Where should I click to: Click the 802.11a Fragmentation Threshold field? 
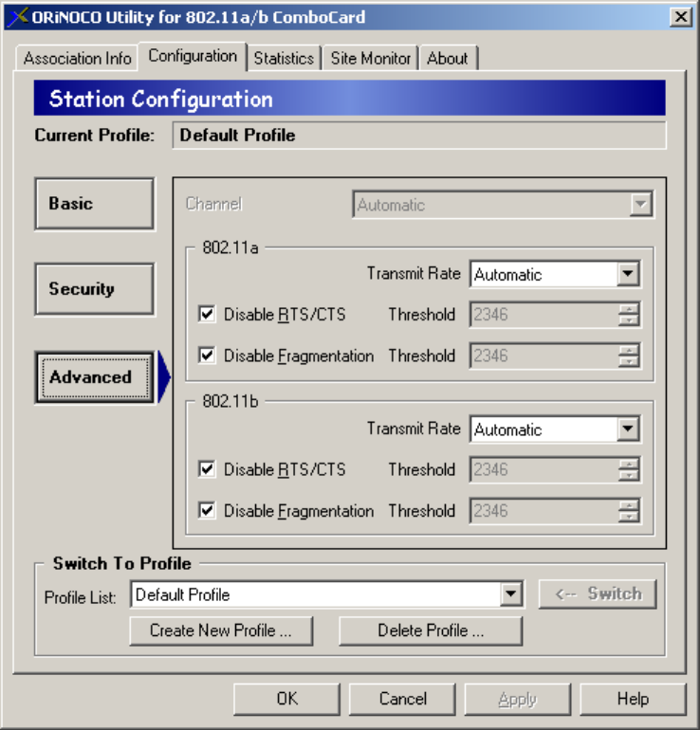(544, 356)
